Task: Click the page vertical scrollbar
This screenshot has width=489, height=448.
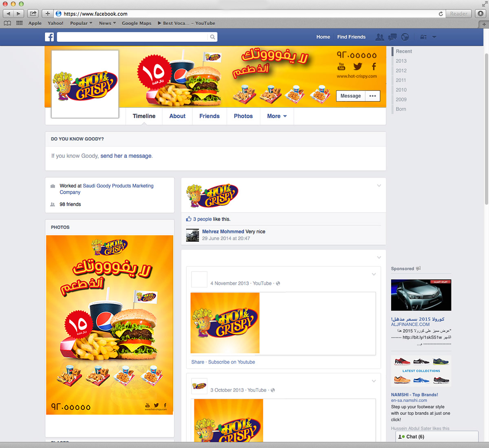Action: click(486, 129)
